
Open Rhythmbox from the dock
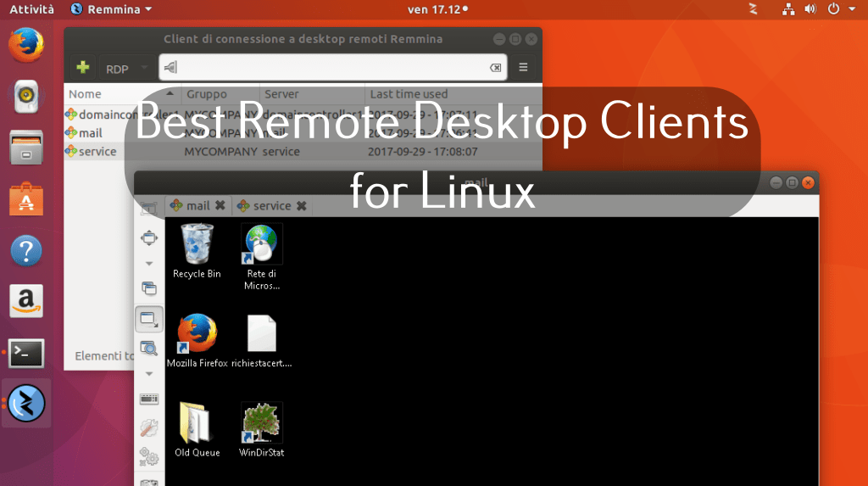tap(26, 97)
